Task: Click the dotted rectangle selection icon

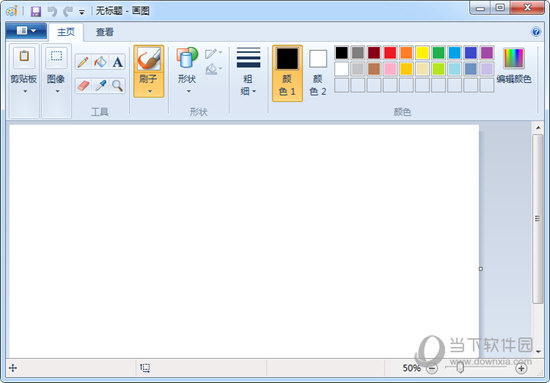Action: (56, 56)
